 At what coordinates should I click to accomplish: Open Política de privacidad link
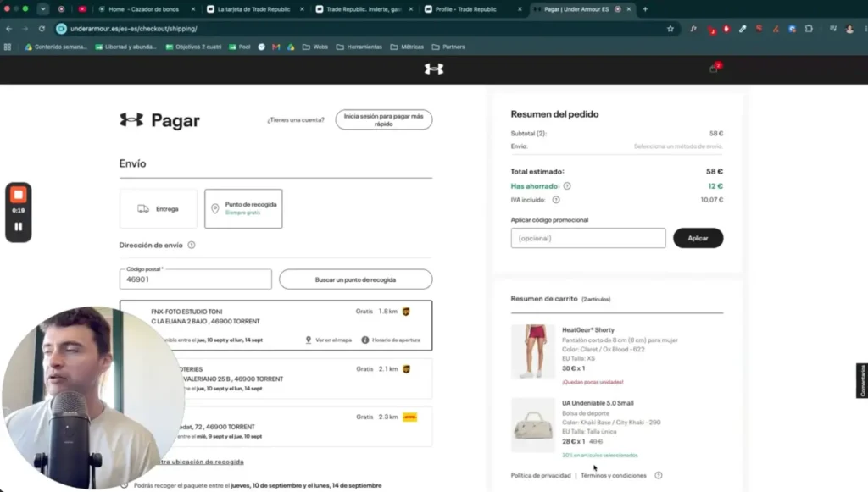540,475
